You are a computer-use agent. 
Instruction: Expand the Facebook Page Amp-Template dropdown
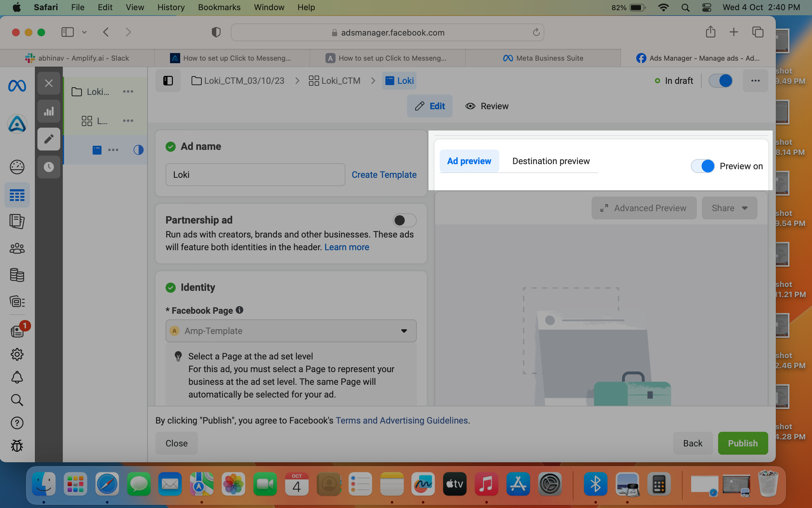coord(291,331)
